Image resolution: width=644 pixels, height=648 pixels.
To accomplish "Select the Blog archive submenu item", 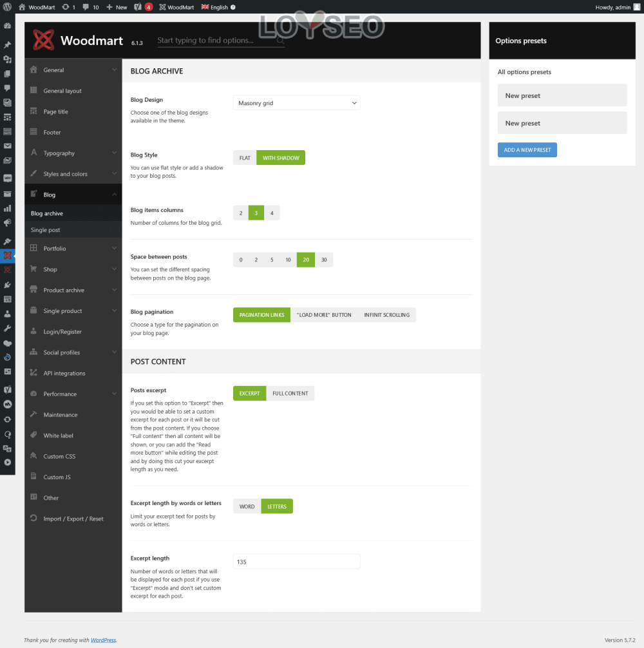I will point(73,213).
